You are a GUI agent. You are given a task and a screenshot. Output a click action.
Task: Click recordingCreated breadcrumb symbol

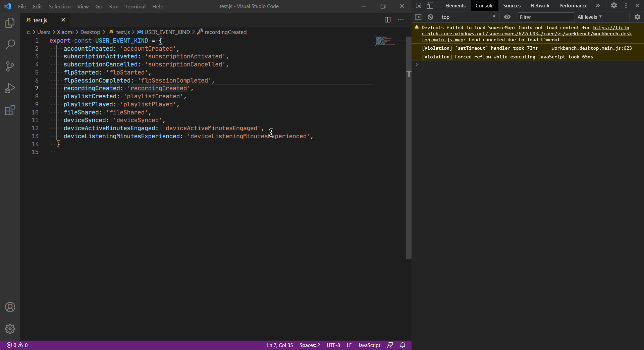[222, 32]
